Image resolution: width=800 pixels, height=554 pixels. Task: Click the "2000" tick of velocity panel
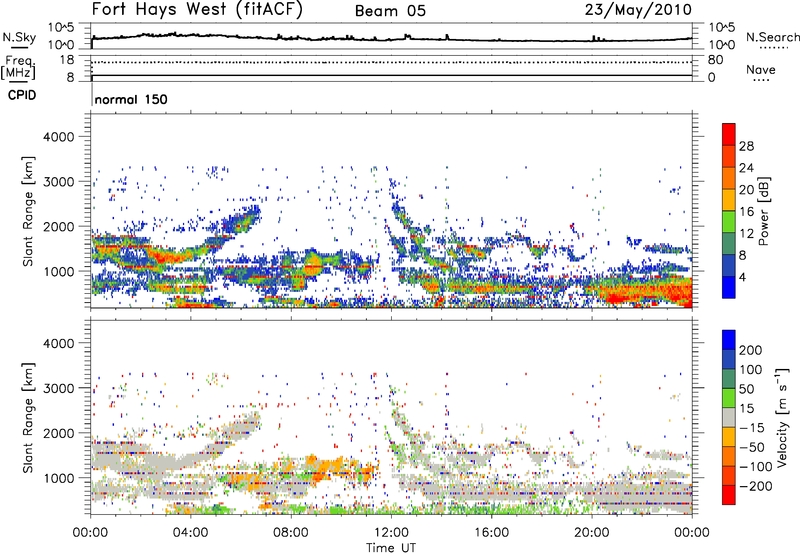click(58, 433)
